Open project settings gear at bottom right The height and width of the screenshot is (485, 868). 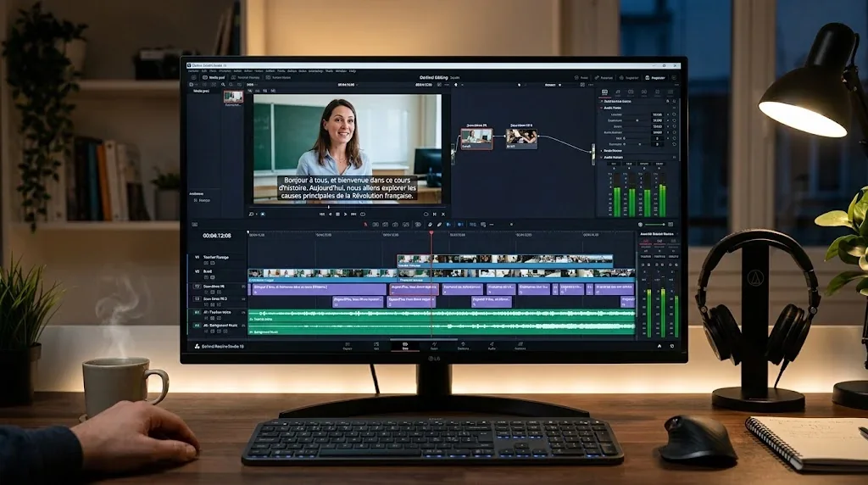click(x=672, y=346)
